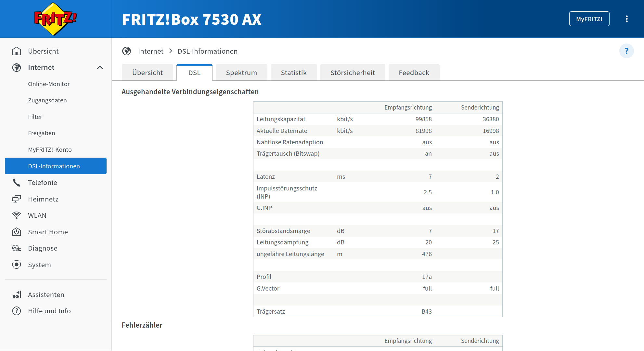Collapse the Internet menu chevron
Screen dimensions: 644x351
point(100,68)
